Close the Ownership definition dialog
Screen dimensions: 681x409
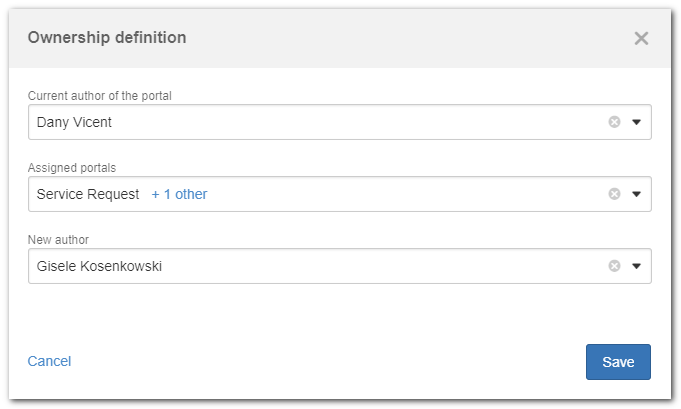[x=641, y=38]
